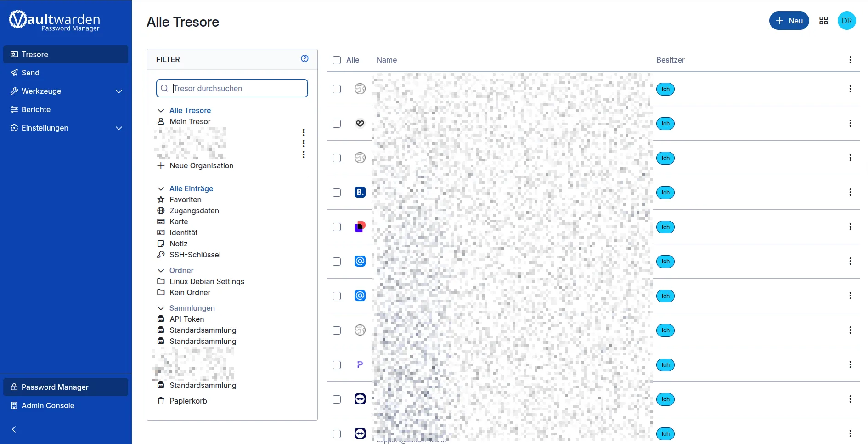
Task: Click the 'Ich' owner badge in first row
Action: coord(665,89)
